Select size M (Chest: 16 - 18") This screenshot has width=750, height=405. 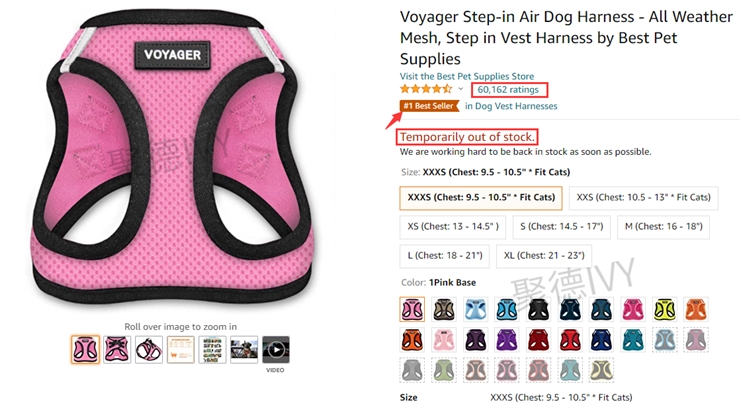click(x=663, y=227)
